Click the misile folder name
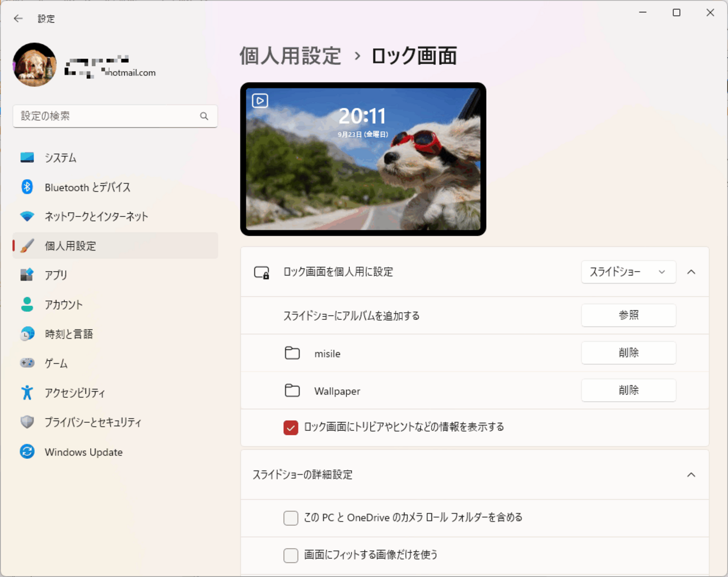This screenshot has height=577, width=728. (x=328, y=353)
